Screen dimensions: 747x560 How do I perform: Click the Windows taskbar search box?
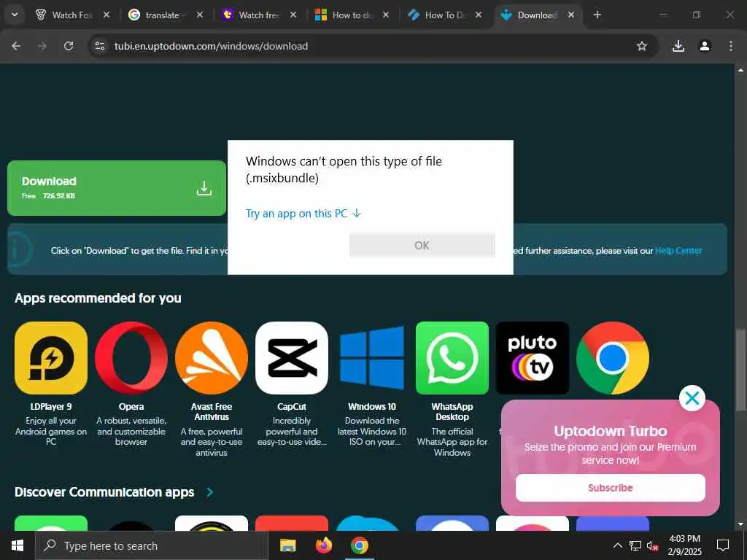pos(152,545)
